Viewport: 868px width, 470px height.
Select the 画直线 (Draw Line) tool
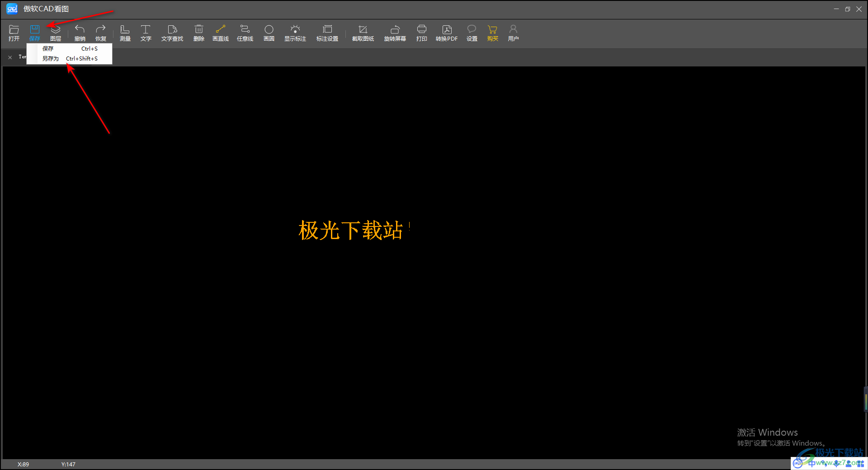tap(221, 33)
